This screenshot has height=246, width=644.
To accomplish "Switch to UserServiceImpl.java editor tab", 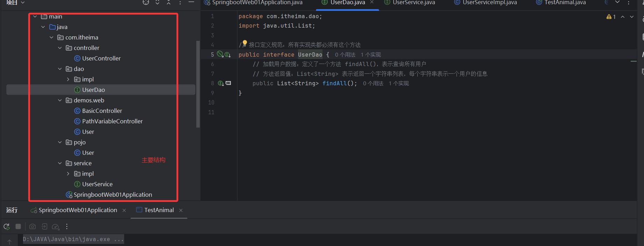I will [x=486, y=3].
